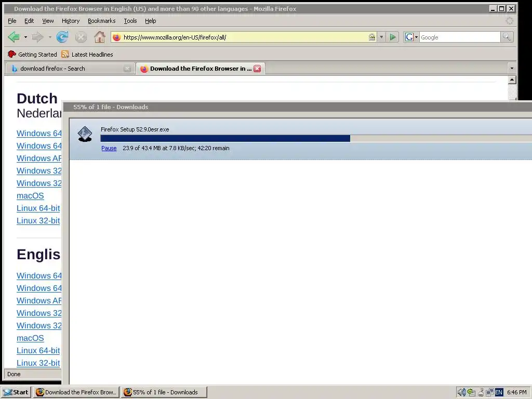
Task: Click the macOS link under Dutch
Action: 30,196
